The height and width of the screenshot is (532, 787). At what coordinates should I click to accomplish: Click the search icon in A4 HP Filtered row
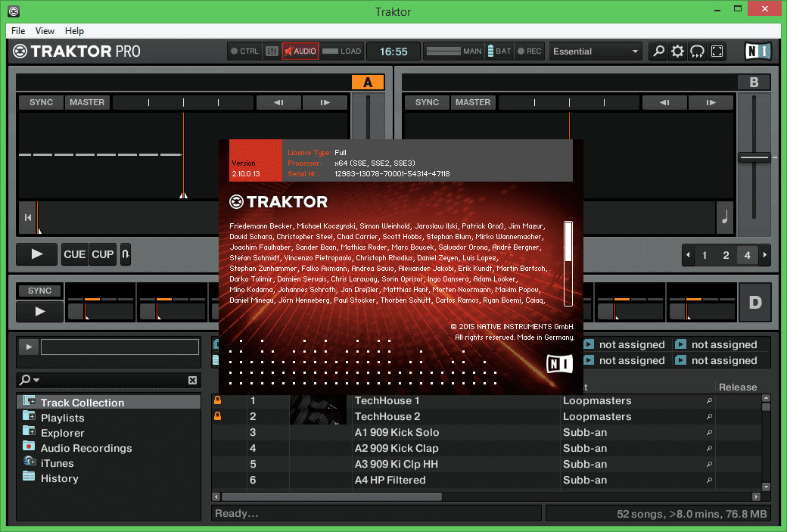tap(709, 480)
